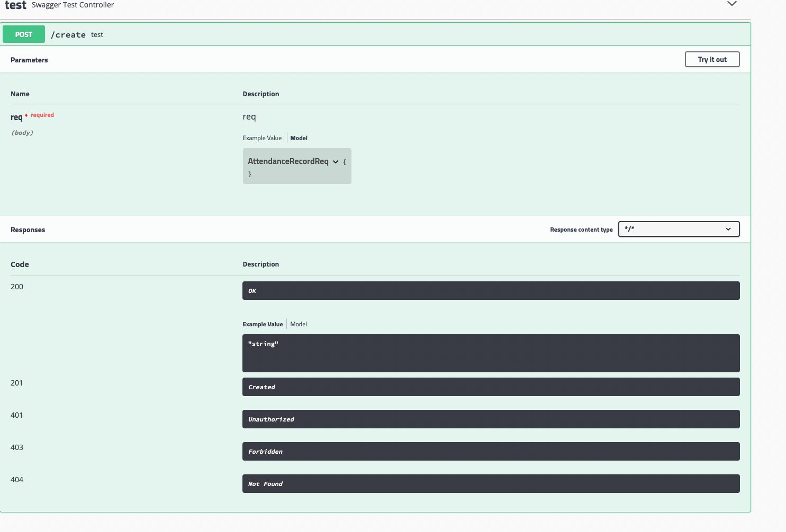Switch to the Model tab in Parameters
The width and height of the screenshot is (786, 532).
[299, 137]
